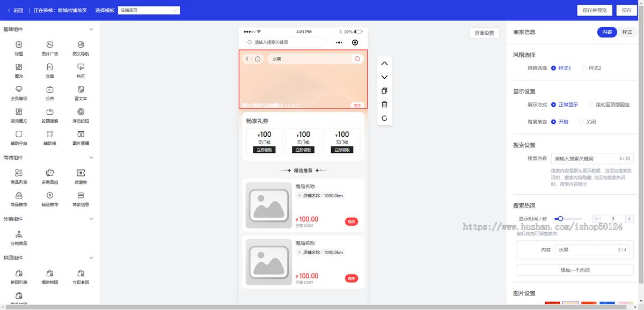Choose 正常显示 display mode
The height and width of the screenshot is (310, 644).
(564, 105)
